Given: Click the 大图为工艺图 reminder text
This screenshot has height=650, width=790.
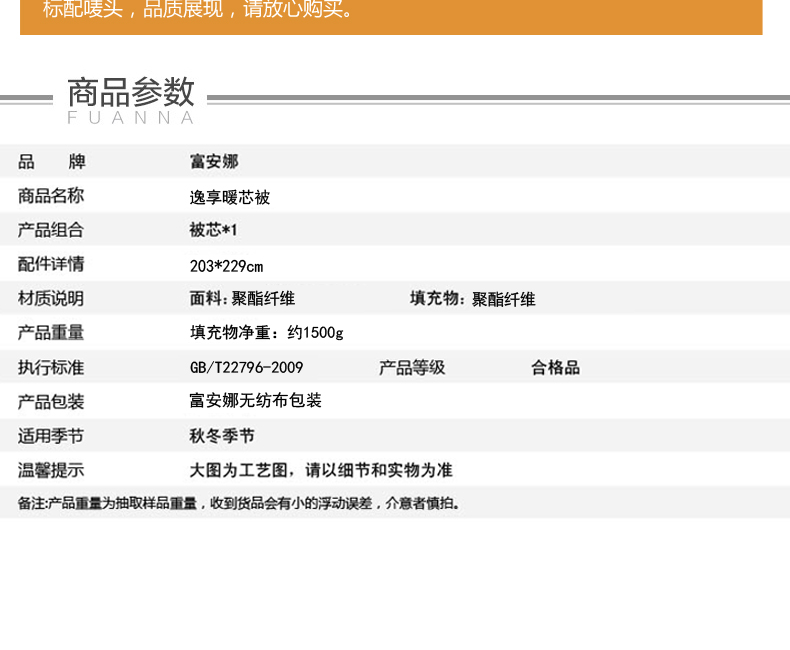Looking at the screenshot, I should pyautogui.click(x=321, y=470).
